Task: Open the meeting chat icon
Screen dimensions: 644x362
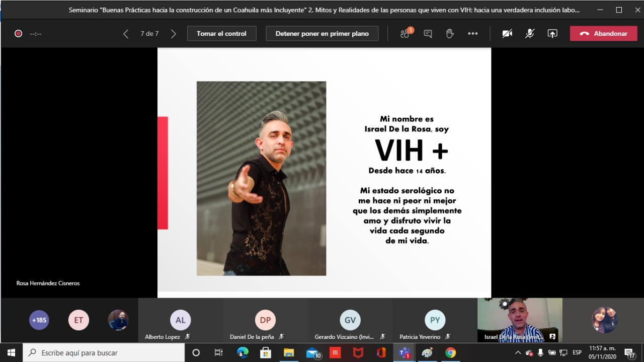Action: [x=428, y=34]
